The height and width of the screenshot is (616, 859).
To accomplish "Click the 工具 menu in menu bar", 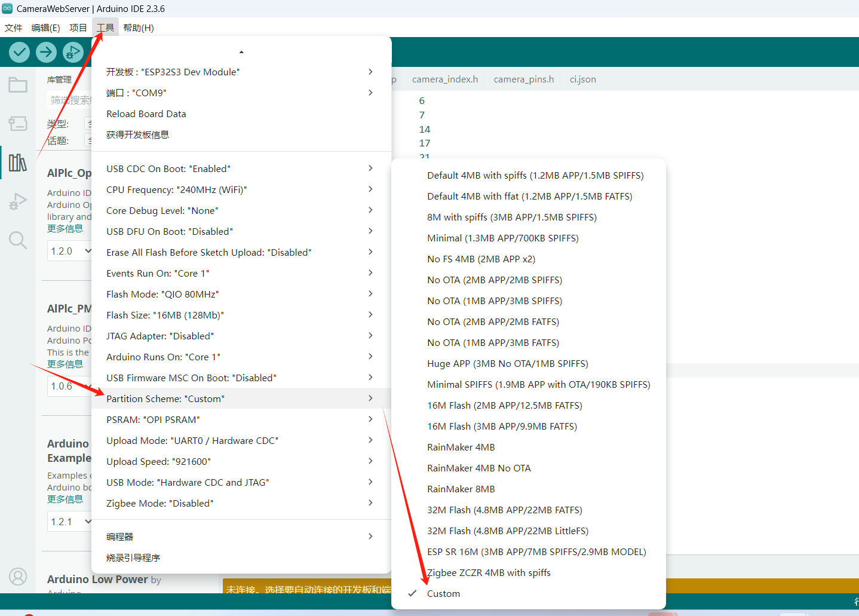I will [105, 27].
